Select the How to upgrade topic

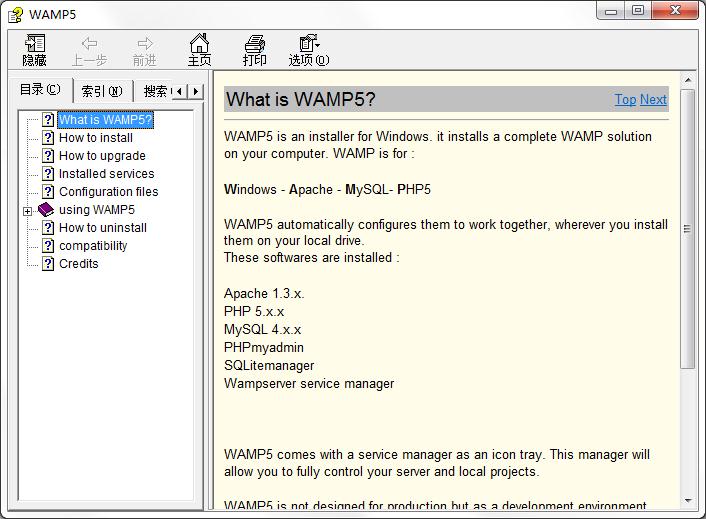[x=102, y=156]
